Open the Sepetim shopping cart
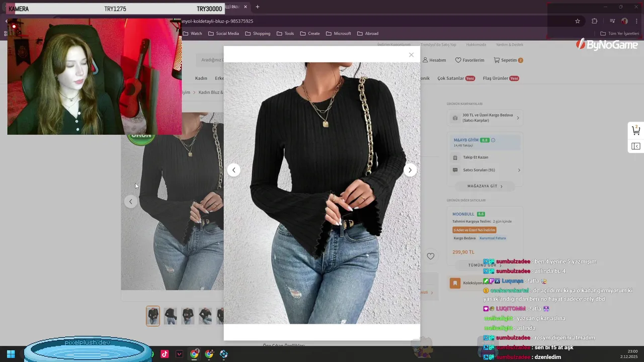Viewport: 644px width, 362px height. point(508,60)
